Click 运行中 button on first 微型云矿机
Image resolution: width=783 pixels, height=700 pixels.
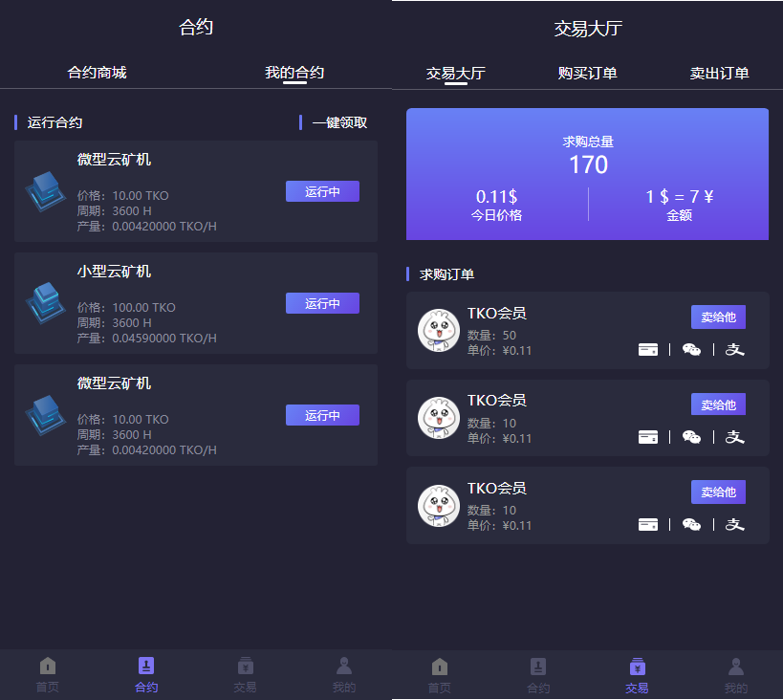pyautogui.click(x=322, y=191)
